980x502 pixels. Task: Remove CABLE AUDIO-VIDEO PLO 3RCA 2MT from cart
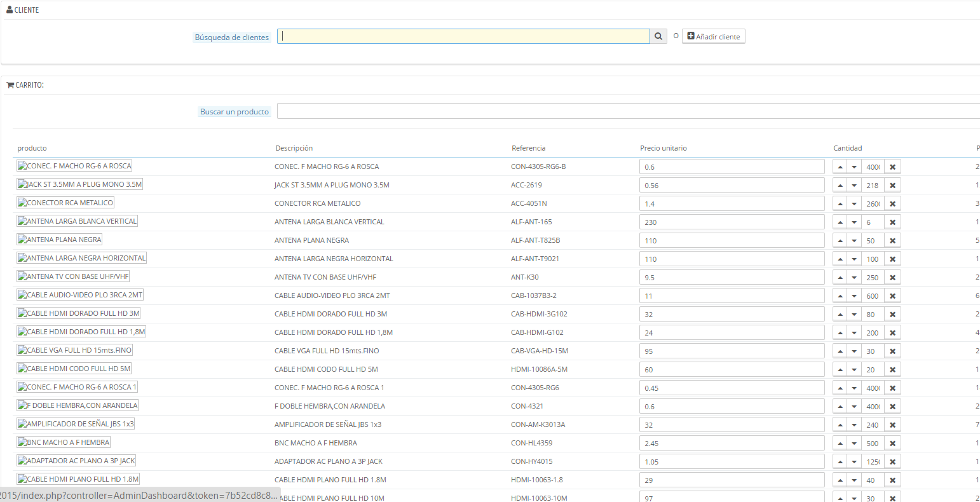[x=892, y=296]
